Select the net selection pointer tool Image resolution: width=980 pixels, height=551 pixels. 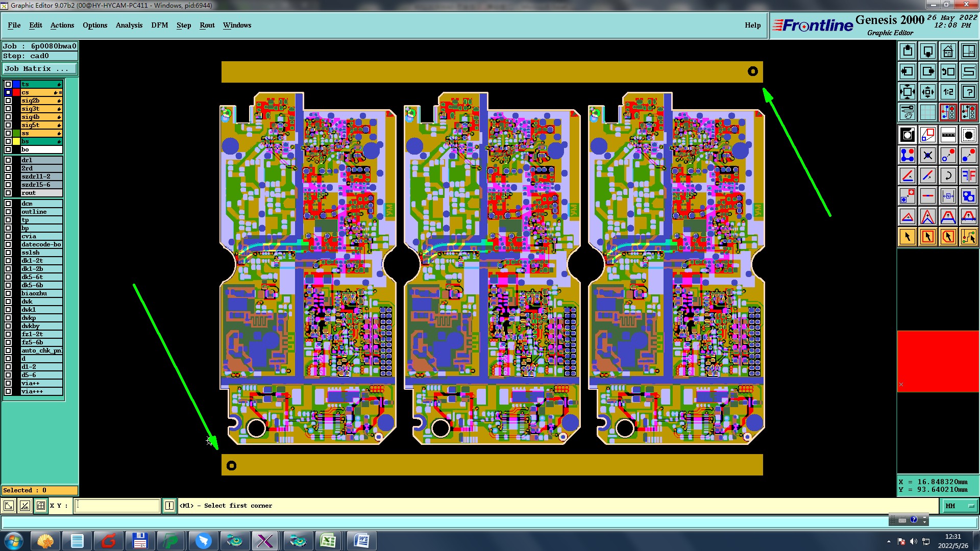click(968, 237)
